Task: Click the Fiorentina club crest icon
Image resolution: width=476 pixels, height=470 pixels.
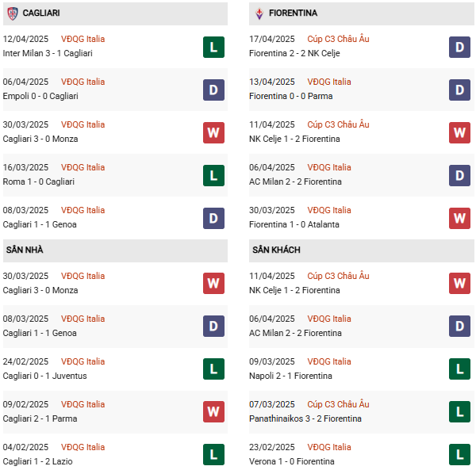Action: coord(259,13)
